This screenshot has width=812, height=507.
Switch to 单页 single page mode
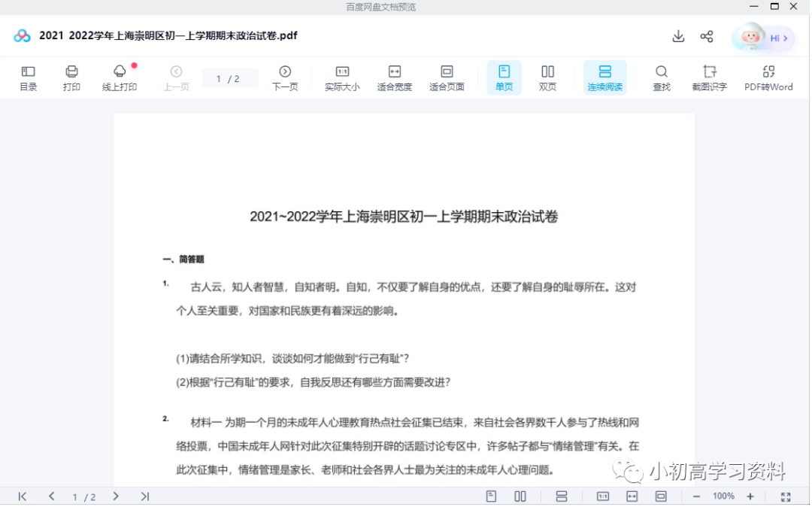504,77
